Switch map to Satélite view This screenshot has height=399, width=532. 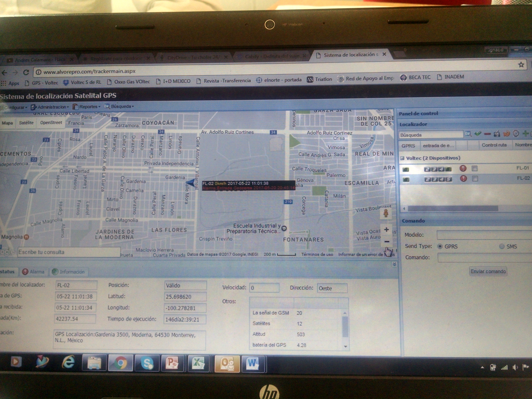click(x=26, y=123)
